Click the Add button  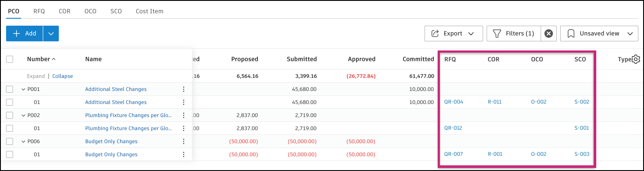pos(25,34)
